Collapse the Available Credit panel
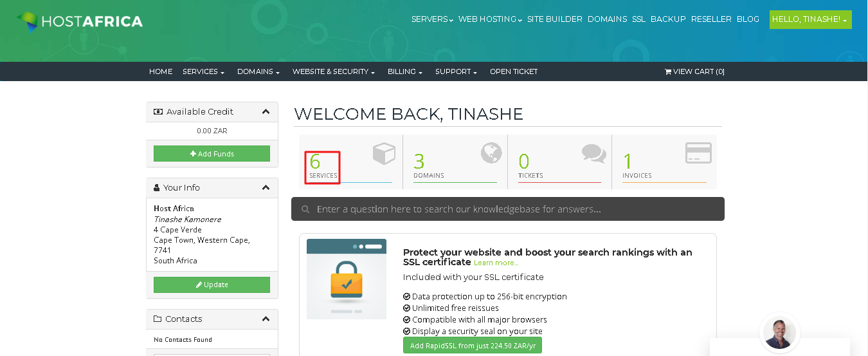This screenshot has height=356, width=868. [x=266, y=111]
